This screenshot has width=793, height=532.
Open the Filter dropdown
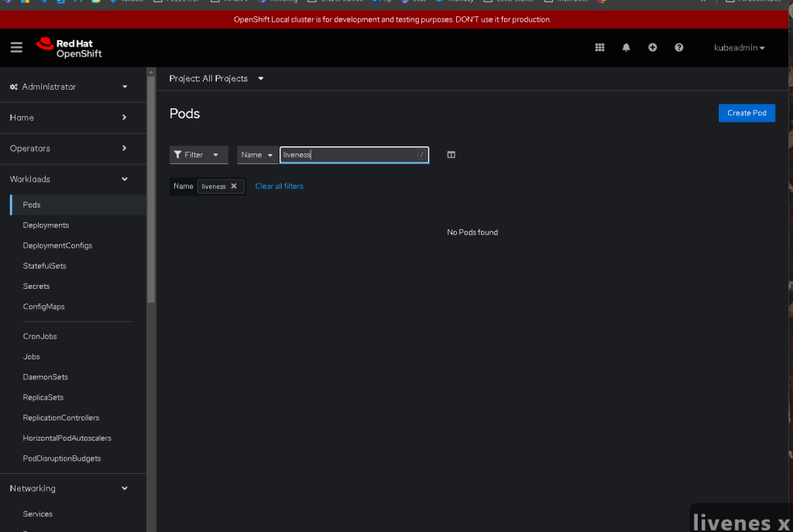pos(198,155)
